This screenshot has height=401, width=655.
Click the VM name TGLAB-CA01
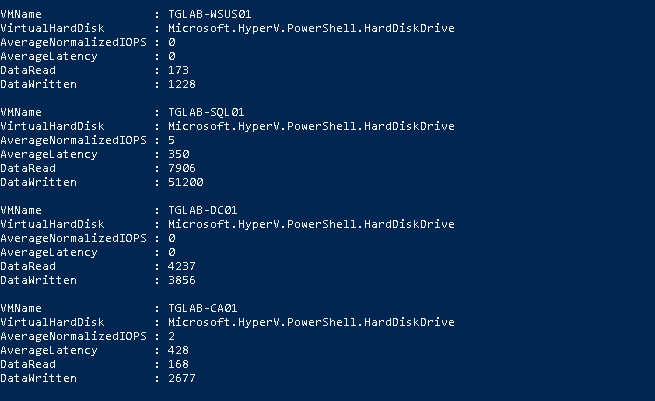203,308
